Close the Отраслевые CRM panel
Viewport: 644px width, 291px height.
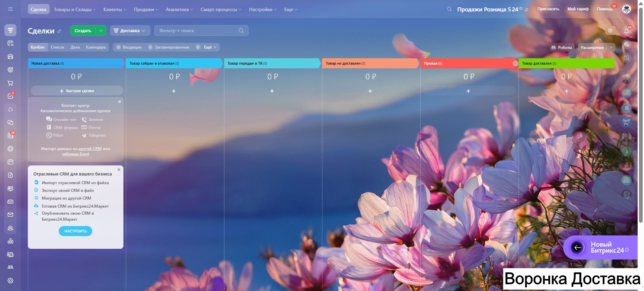(x=119, y=170)
